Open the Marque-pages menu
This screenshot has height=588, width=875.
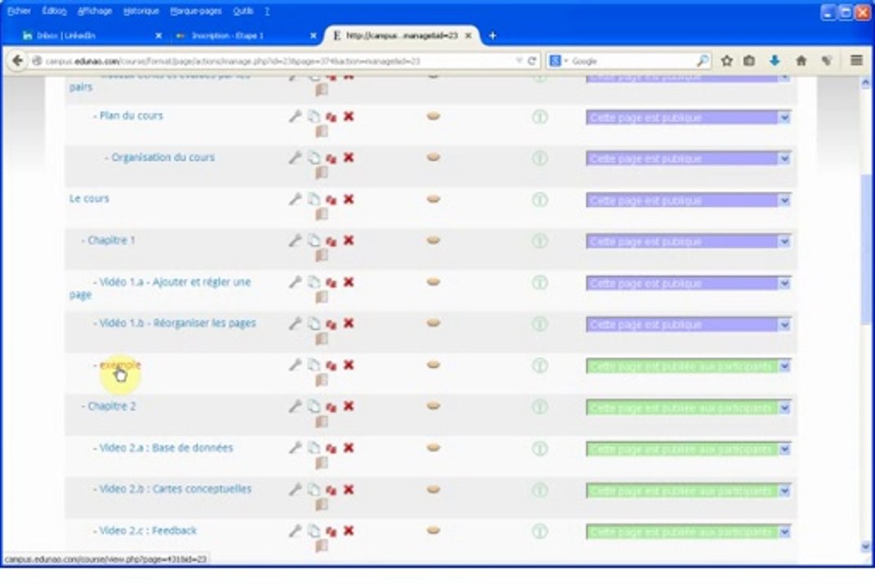click(195, 11)
